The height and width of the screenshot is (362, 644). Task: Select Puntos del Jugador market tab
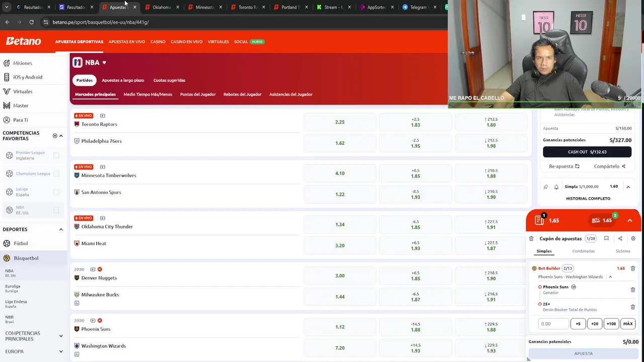(x=198, y=95)
